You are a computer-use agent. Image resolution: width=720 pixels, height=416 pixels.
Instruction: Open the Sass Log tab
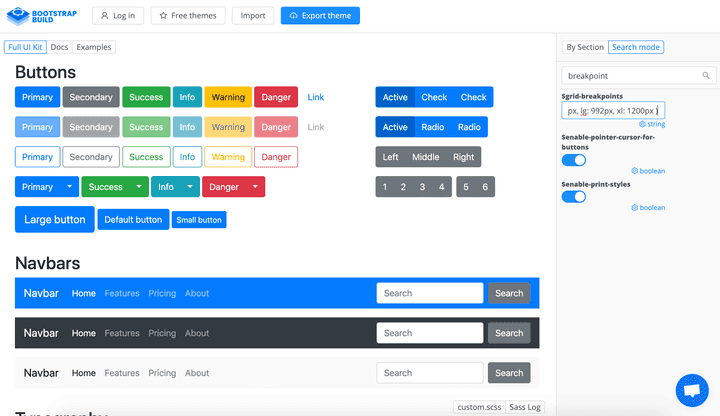click(524, 407)
